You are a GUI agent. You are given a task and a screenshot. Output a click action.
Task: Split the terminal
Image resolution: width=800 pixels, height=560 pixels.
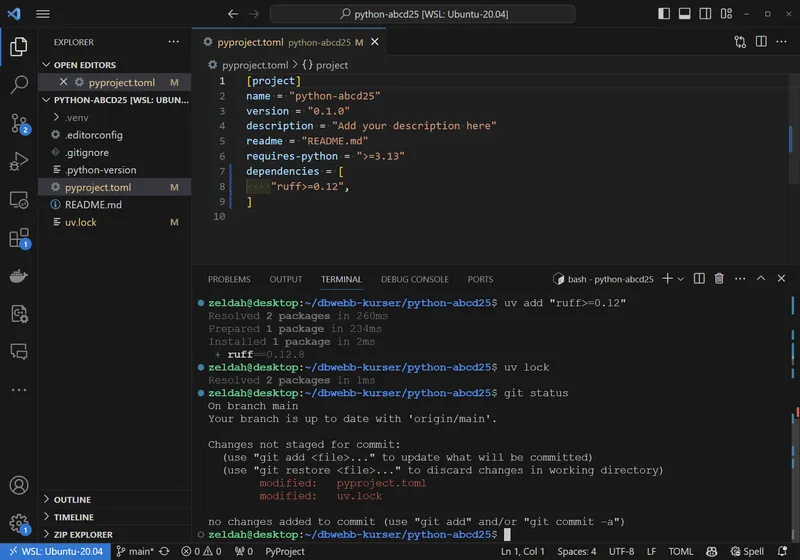(699, 278)
